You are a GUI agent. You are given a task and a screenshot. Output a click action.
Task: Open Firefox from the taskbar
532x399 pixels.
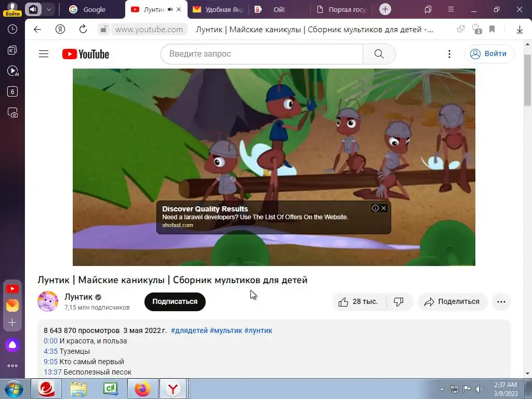tap(142, 389)
